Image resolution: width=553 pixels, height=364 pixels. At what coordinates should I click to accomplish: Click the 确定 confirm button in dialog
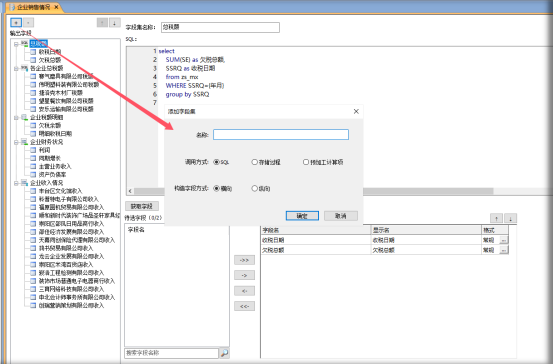pyautogui.click(x=302, y=216)
